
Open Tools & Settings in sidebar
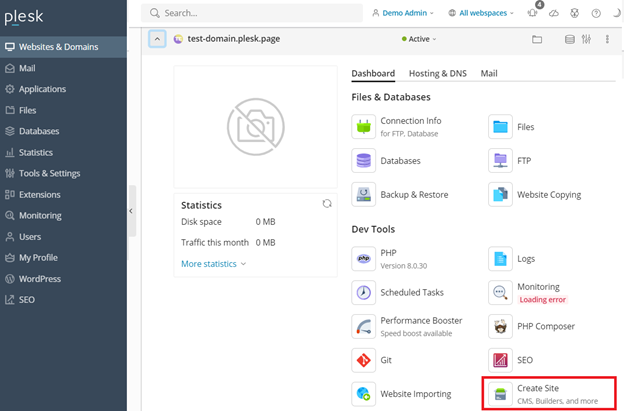tap(63, 173)
